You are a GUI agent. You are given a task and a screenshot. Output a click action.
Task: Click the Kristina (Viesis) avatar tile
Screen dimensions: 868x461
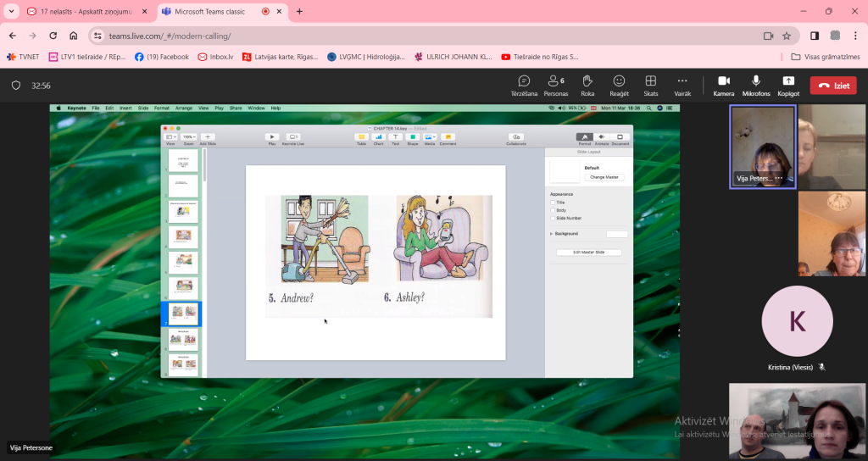pyautogui.click(x=797, y=321)
